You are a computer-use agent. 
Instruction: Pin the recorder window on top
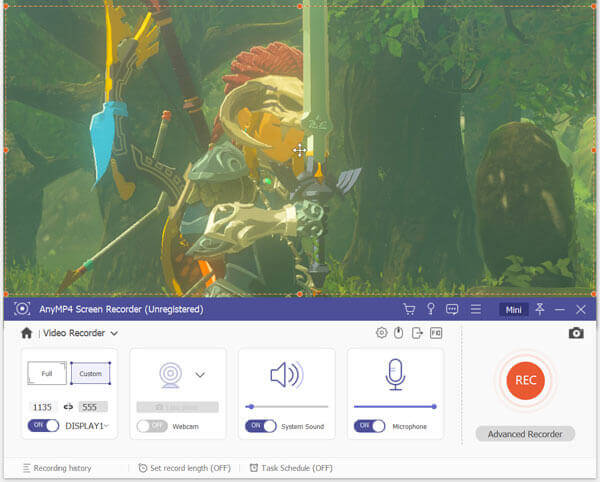[x=540, y=309]
